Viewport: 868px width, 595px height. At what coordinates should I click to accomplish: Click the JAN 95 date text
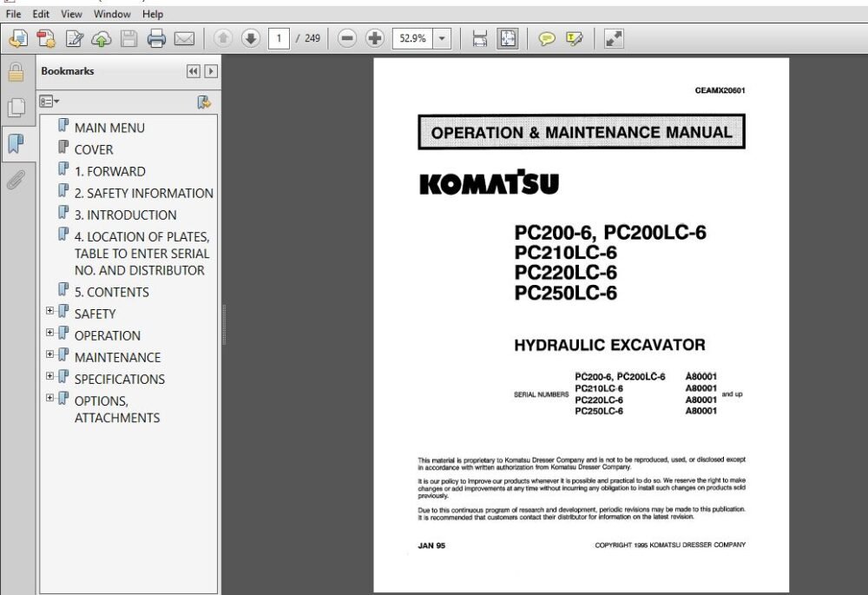[x=431, y=545]
